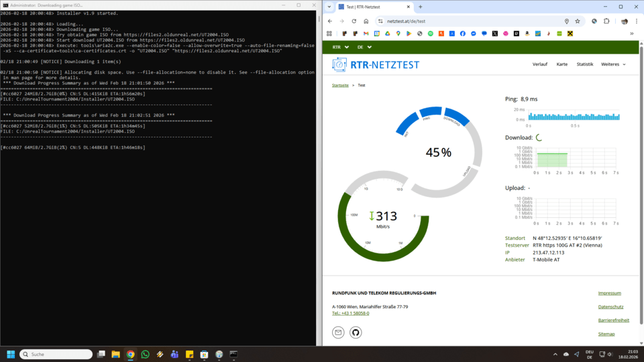
Task: Click the email envelope icon in footer
Action: point(338,333)
